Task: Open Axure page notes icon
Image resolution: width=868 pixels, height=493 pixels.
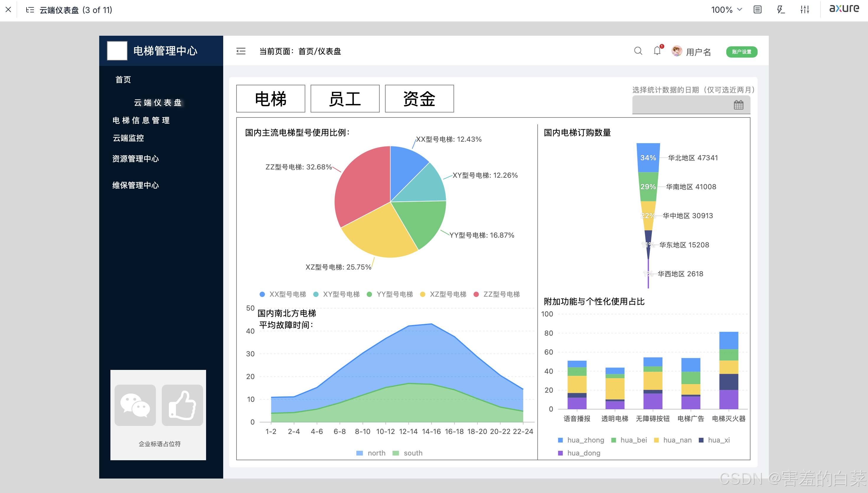Action: point(757,9)
